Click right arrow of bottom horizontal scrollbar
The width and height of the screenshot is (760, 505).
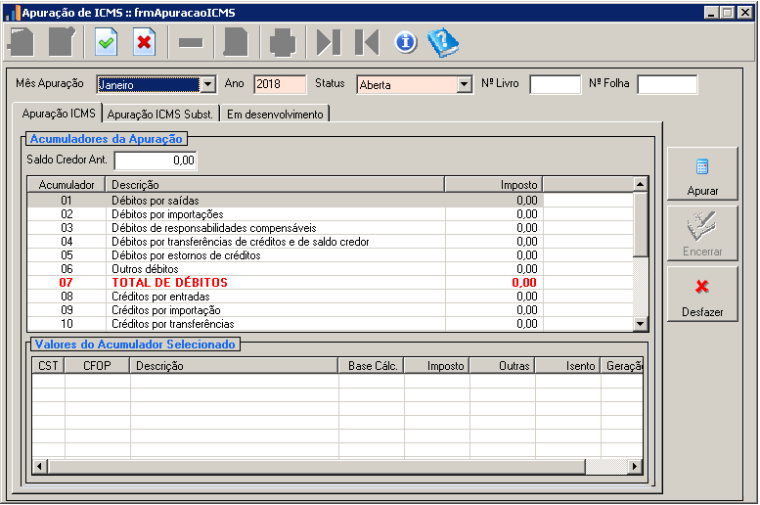pos(635,466)
